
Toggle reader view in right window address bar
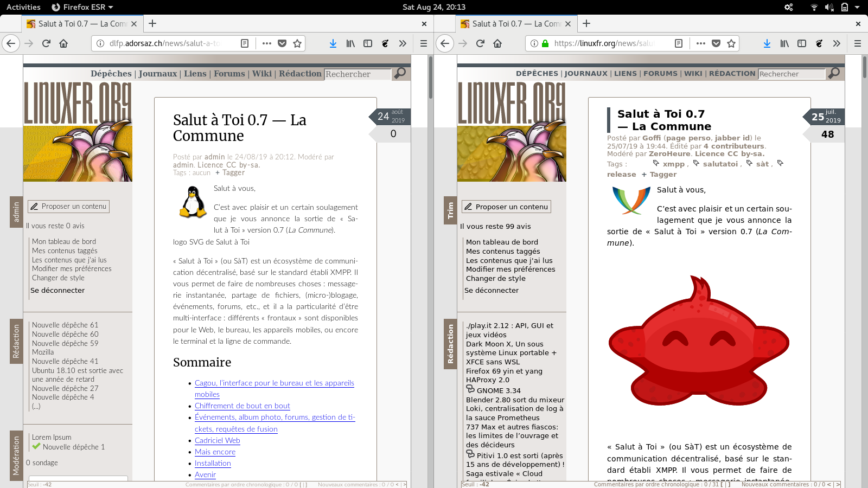pos(679,43)
